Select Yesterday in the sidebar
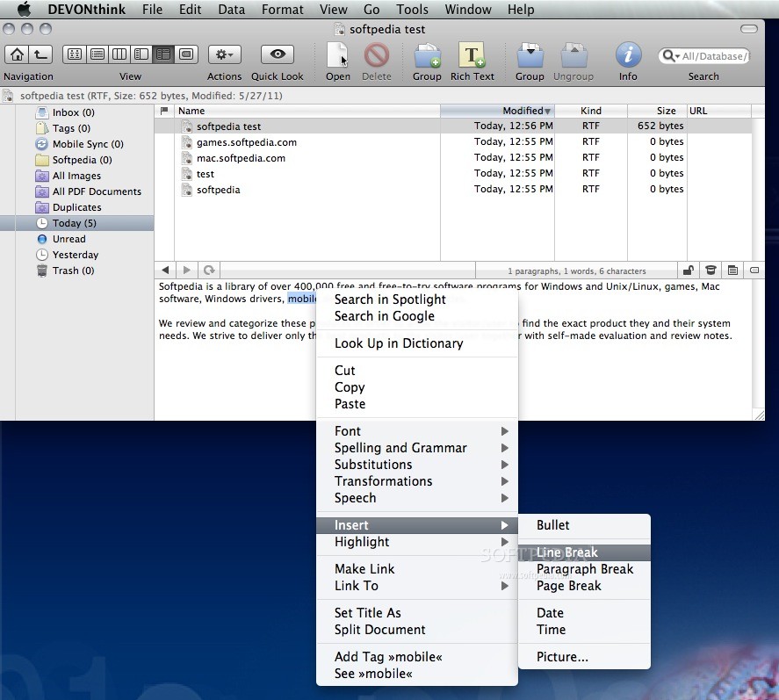 pyautogui.click(x=75, y=255)
